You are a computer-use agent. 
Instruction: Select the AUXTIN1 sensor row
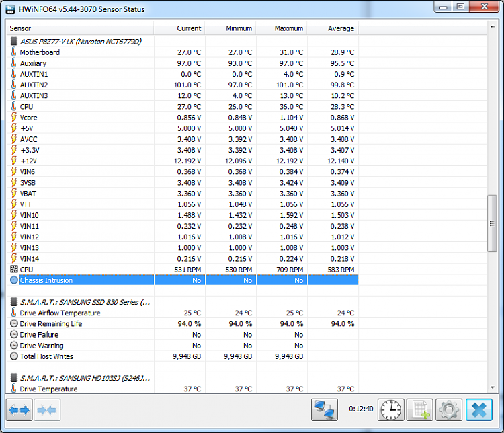182,74
